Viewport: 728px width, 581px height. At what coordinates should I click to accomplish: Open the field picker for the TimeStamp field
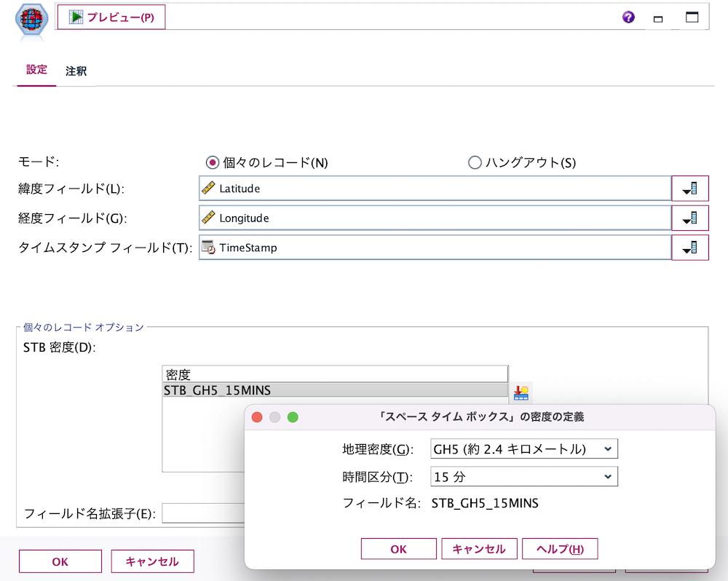[x=689, y=248]
